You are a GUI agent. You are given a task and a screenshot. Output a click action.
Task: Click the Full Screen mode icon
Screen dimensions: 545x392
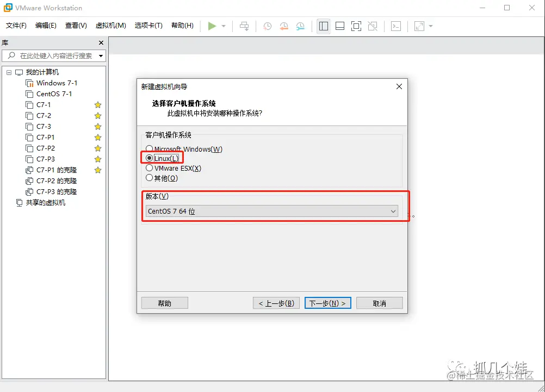coord(356,26)
